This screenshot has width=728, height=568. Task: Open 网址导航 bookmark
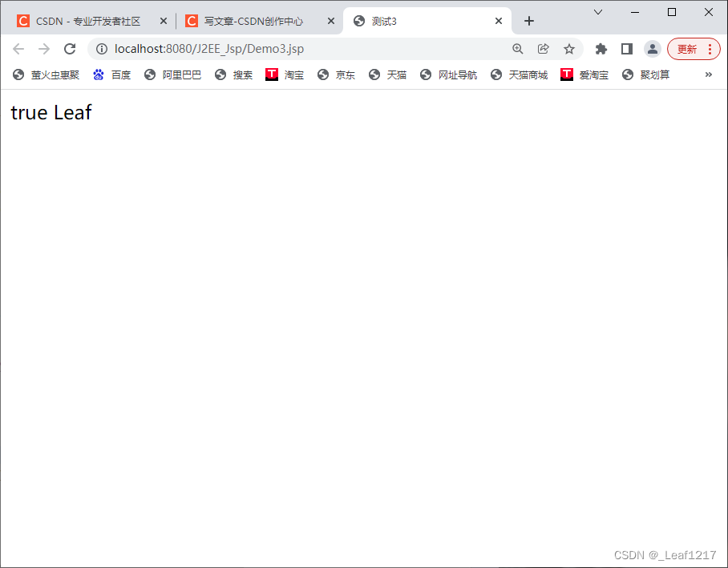(448, 75)
